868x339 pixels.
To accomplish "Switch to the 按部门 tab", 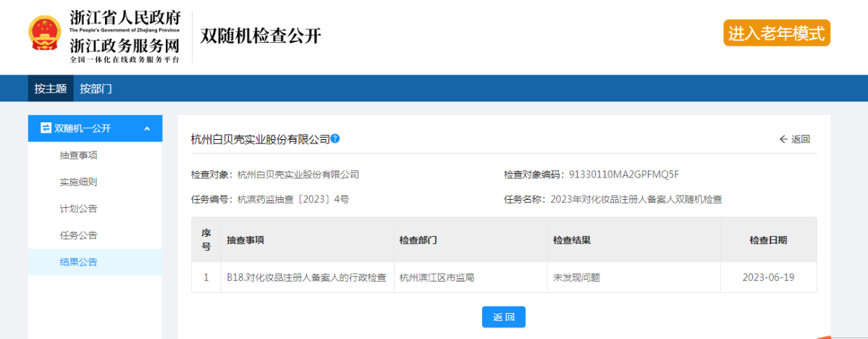I will tap(96, 88).
